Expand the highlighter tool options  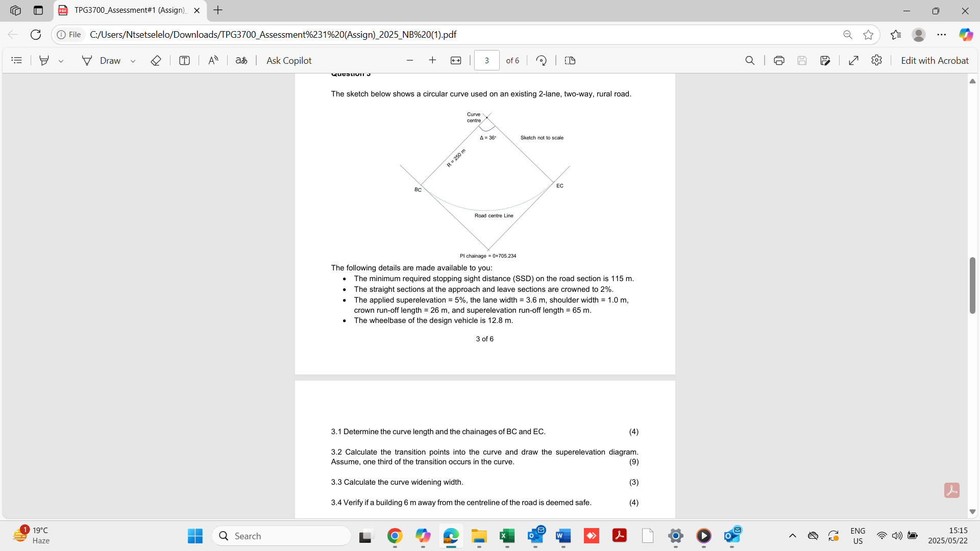[x=61, y=60]
